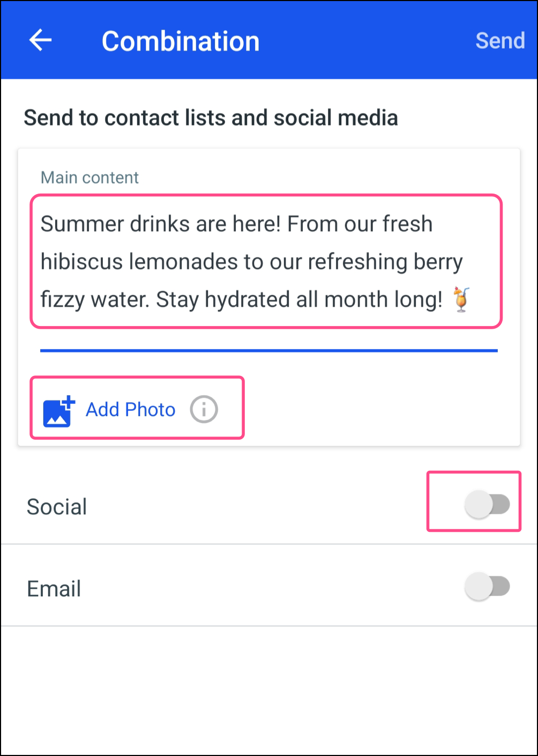Click the Combination page title

pyautogui.click(x=181, y=41)
